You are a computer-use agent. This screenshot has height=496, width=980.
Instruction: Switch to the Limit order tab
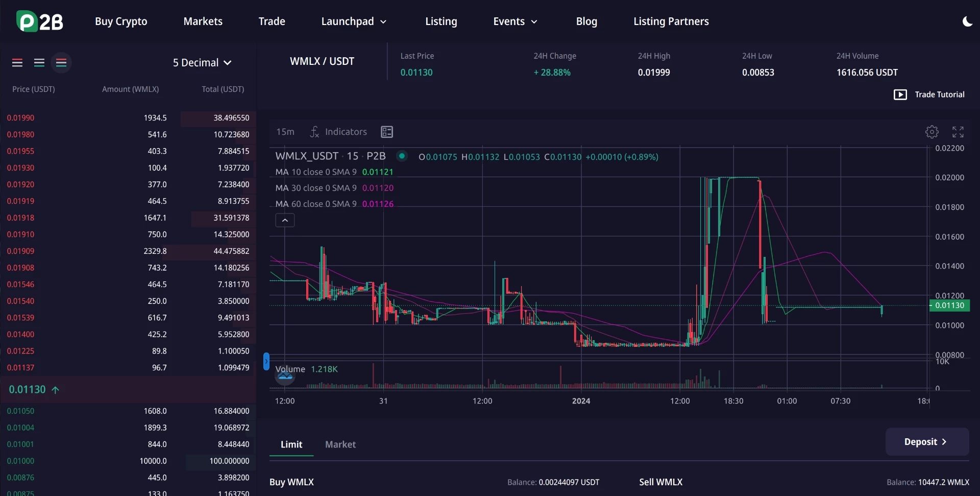click(291, 444)
